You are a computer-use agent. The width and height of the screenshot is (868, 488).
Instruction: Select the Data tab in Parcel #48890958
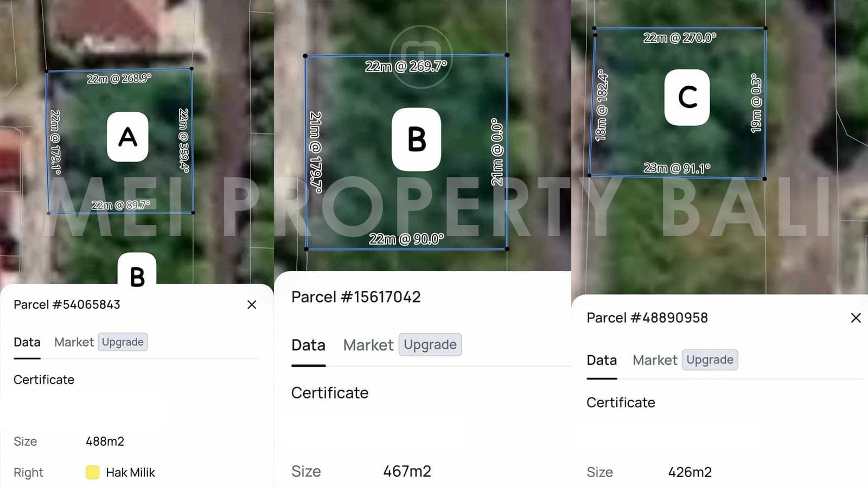602,361
